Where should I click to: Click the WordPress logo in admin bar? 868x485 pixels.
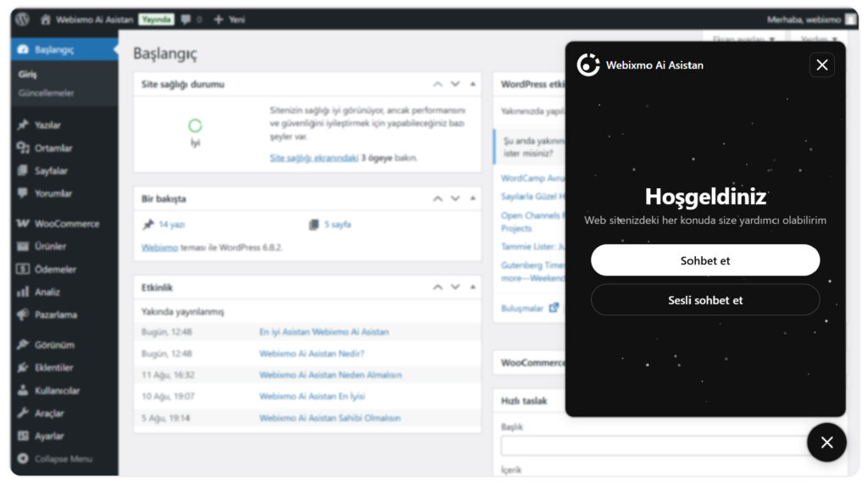22,19
